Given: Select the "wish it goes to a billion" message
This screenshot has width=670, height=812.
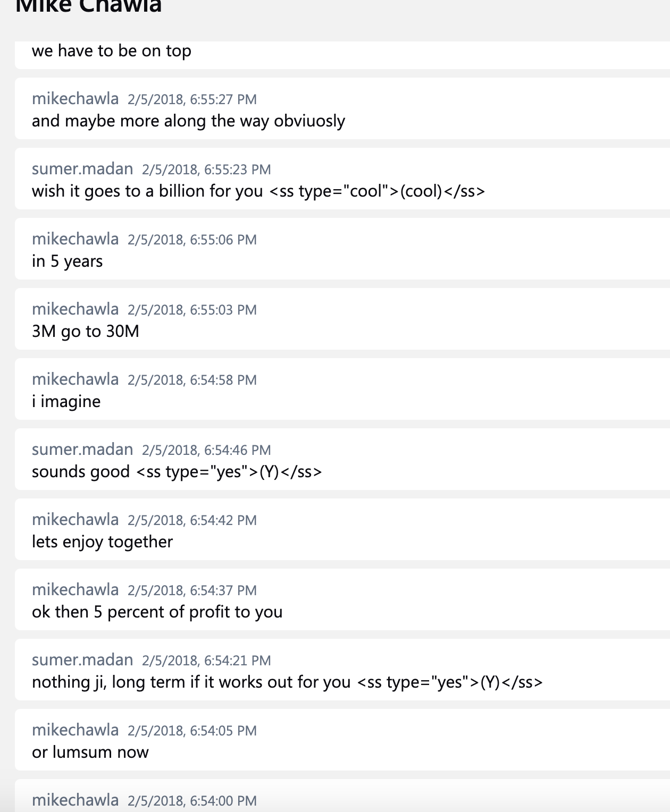Looking at the screenshot, I should point(258,191).
